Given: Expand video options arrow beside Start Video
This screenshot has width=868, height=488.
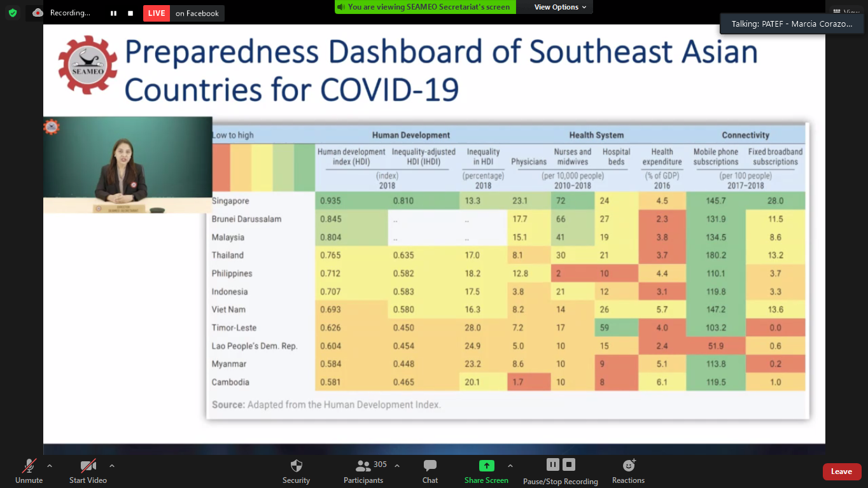Looking at the screenshot, I should 112,466.
